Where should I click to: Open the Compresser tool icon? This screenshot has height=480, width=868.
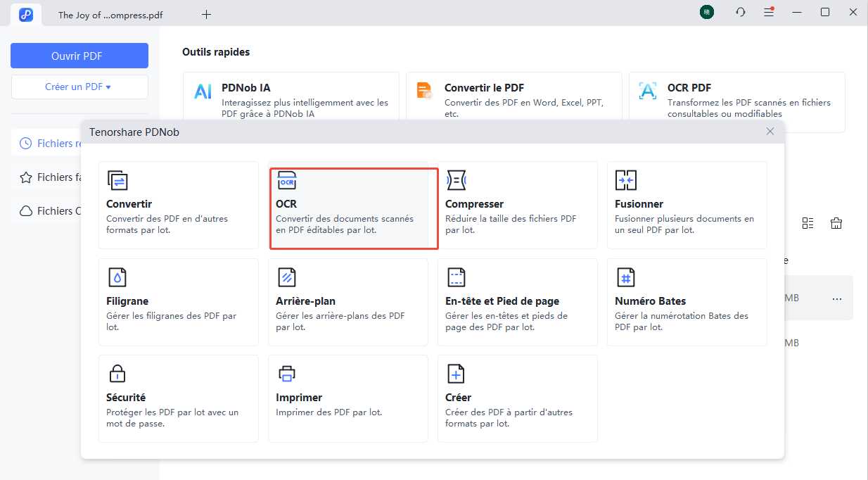(x=457, y=181)
